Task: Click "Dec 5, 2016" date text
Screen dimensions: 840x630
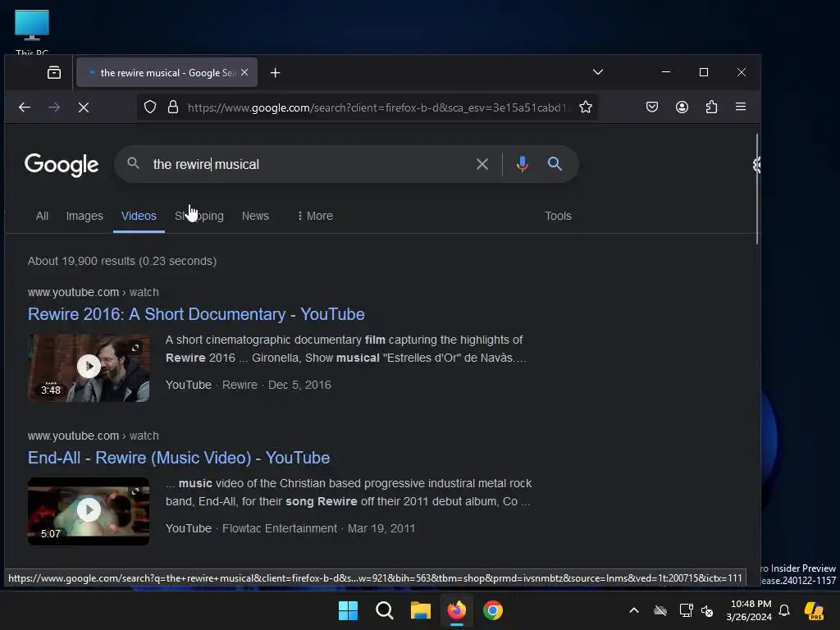Action: (x=299, y=385)
